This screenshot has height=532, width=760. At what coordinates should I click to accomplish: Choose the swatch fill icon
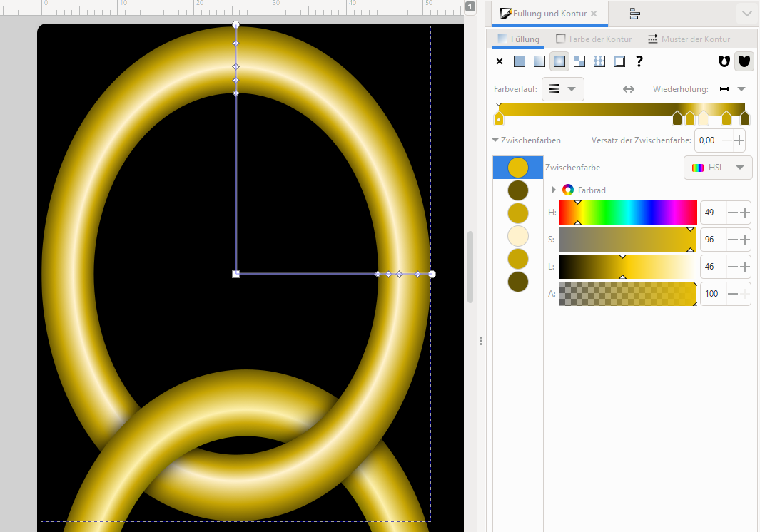(619, 61)
